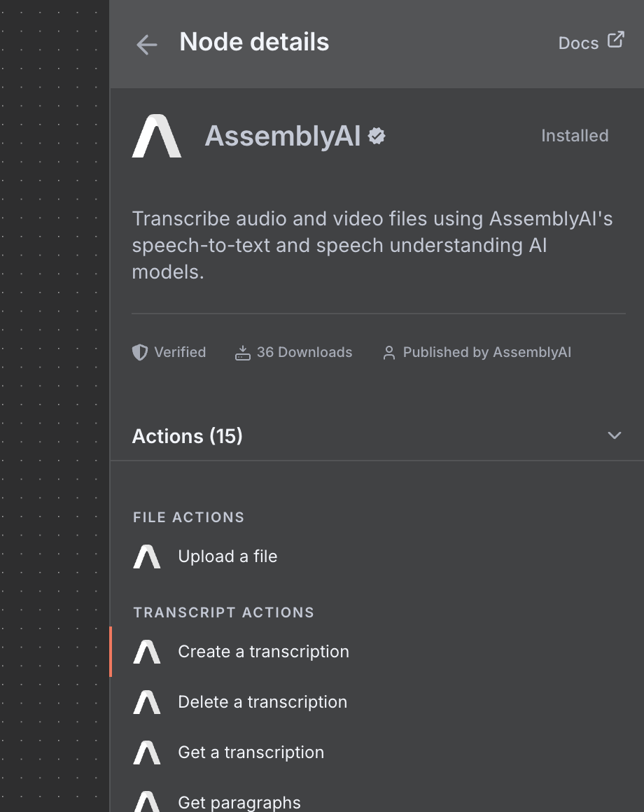Collapse the Actions (15) chevron
The width and height of the screenshot is (644, 812).
click(615, 435)
